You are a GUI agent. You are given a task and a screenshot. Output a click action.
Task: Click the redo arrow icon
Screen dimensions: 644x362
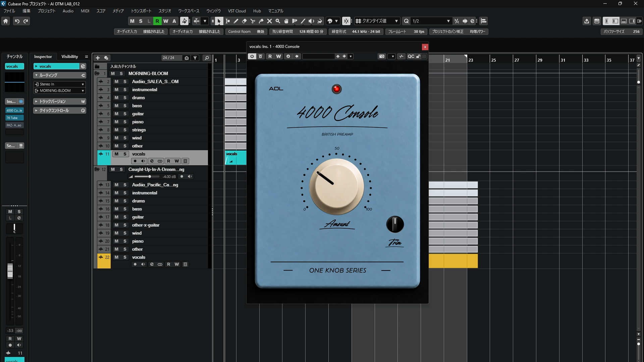pyautogui.click(x=25, y=21)
